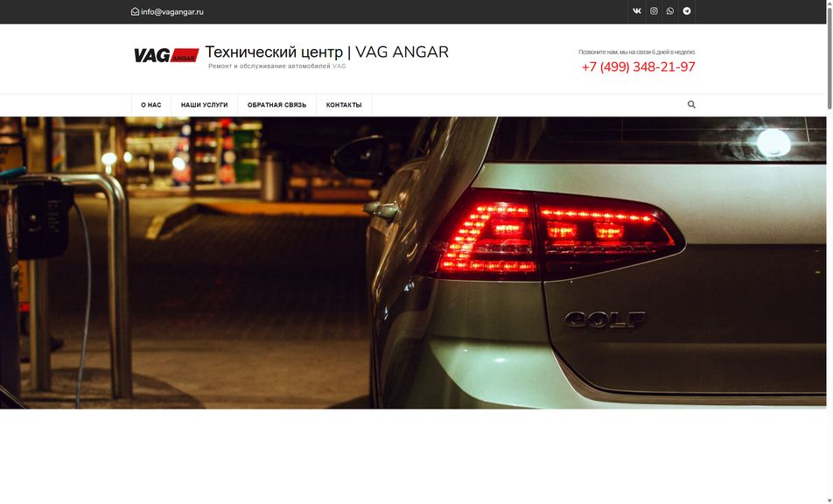
Task: Open the «НАШИ УСЛУГИ» menu item
Action: (x=204, y=105)
